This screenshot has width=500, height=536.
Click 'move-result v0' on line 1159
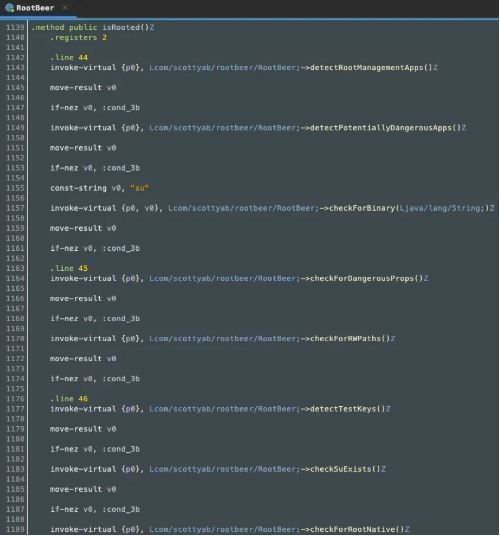[83, 228]
